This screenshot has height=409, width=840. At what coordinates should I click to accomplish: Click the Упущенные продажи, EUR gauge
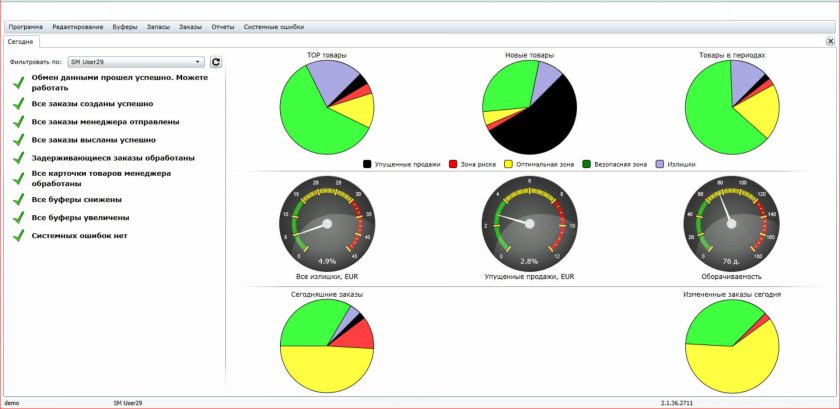tap(529, 224)
